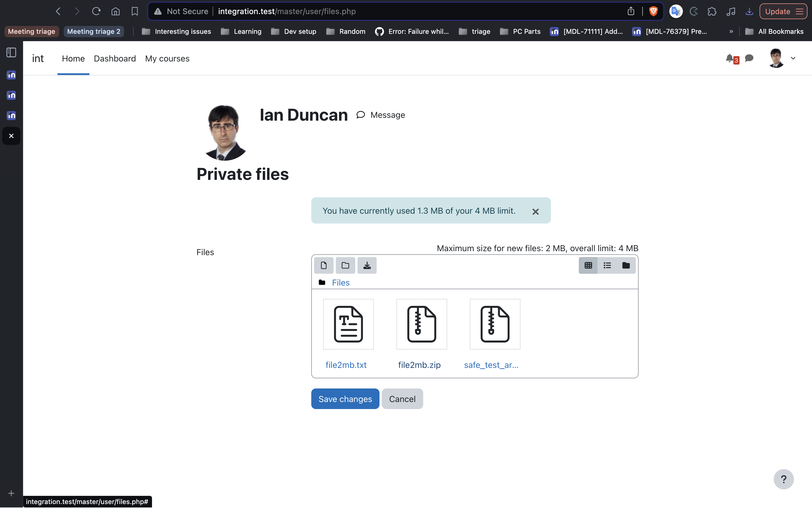Dismiss the storage usage notice
Image resolution: width=812 pixels, height=508 pixels.
click(535, 212)
